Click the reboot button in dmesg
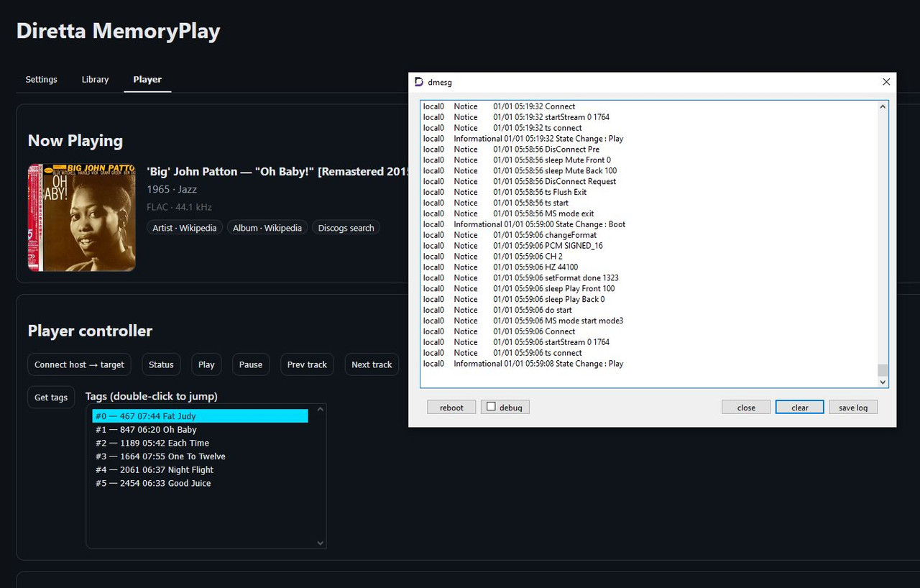The width and height of the screenshot is (920, 588). coord(451,408)
